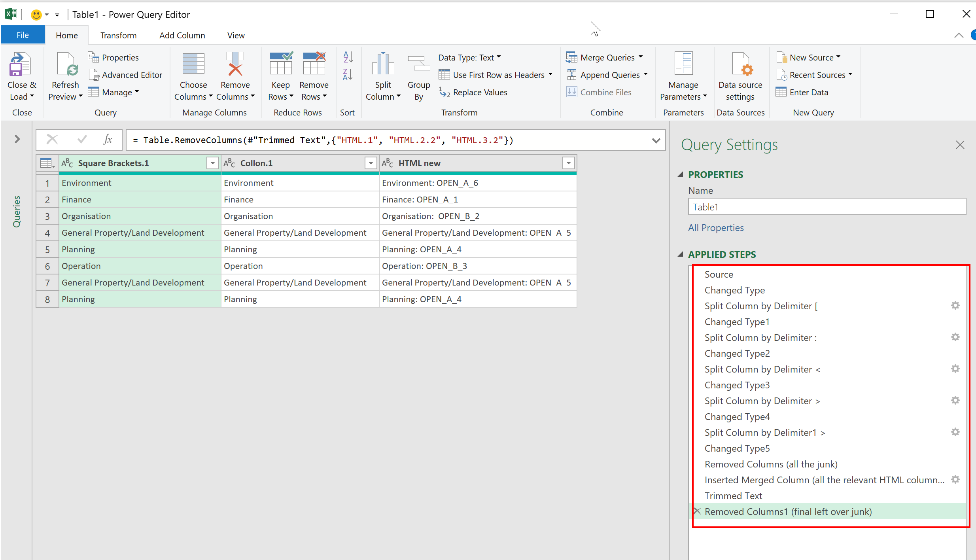The width and height of the screenshot is (976, 560).
Task: Select Close & Load
Action: click(21, 75)
